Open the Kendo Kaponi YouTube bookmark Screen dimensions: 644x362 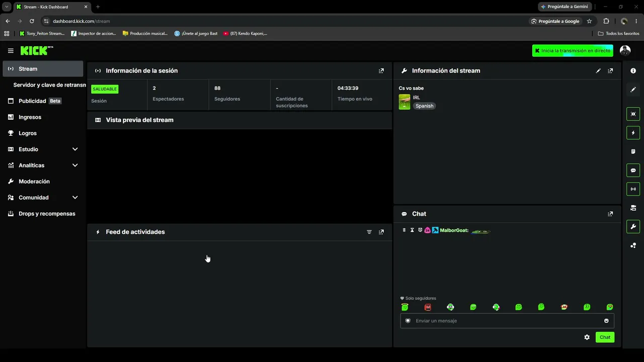tap(245, 34)
